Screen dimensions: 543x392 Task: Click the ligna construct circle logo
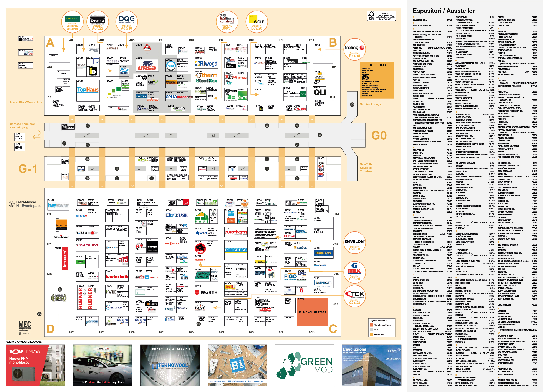[x=227, y=22]
